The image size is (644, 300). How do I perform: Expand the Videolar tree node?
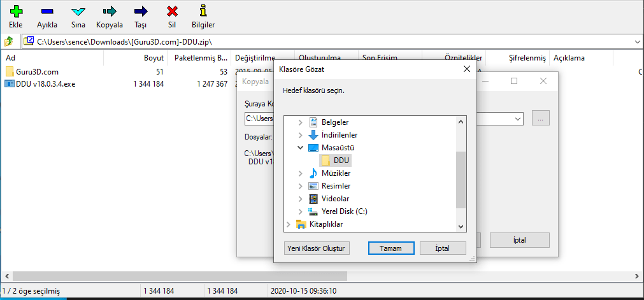coord(300,199)
